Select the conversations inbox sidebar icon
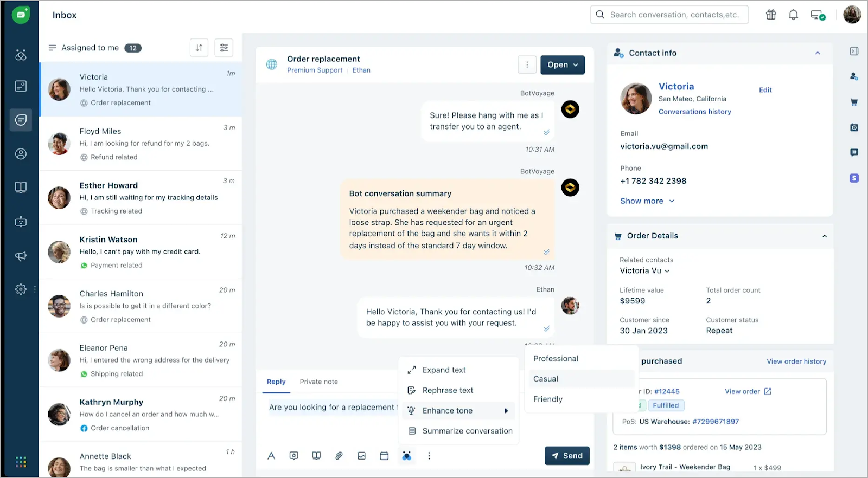The image size is (868, 478). [21, 120]
